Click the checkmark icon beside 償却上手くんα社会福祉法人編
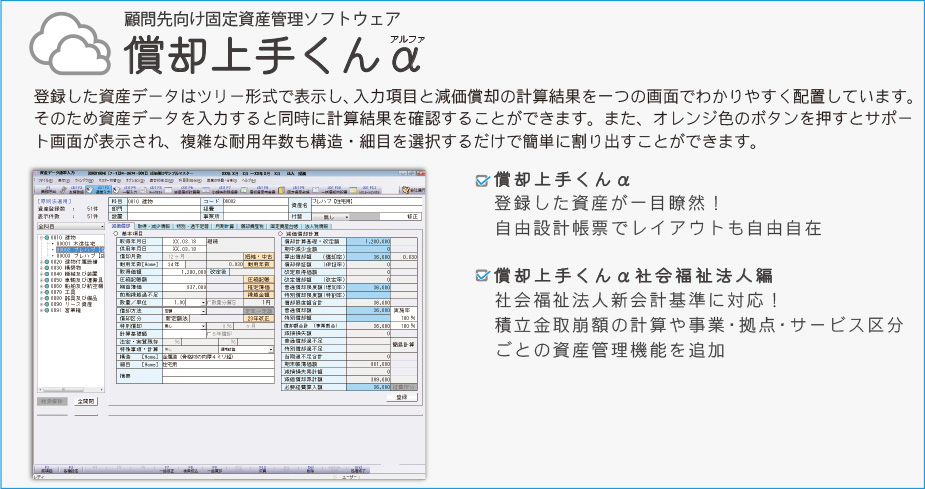925x489 pixels. click(x=483, y=275)
